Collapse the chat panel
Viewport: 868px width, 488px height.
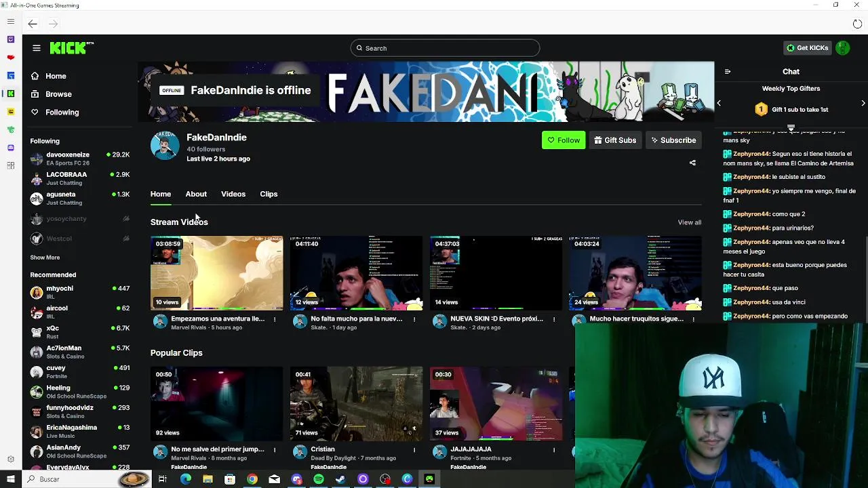pos(728,71)
